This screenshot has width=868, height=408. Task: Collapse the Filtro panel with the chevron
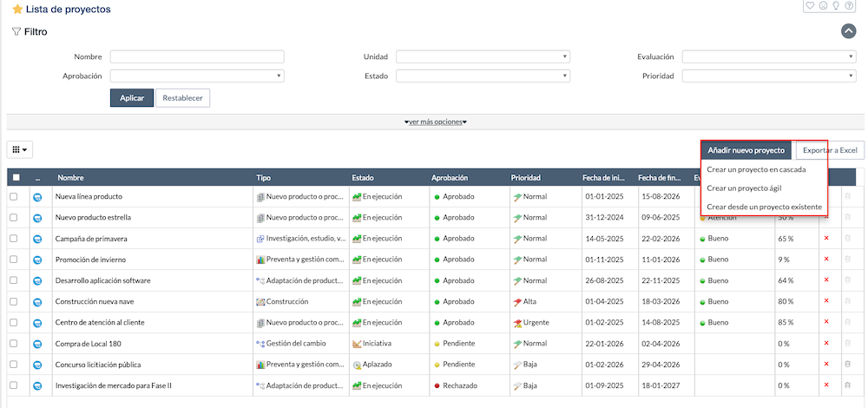pos(848,31)
